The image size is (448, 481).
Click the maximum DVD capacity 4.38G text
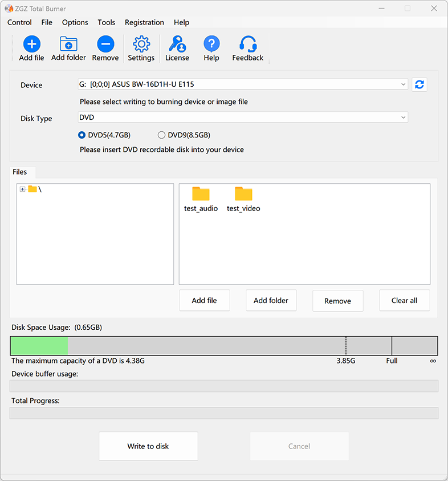pos(78,361)
